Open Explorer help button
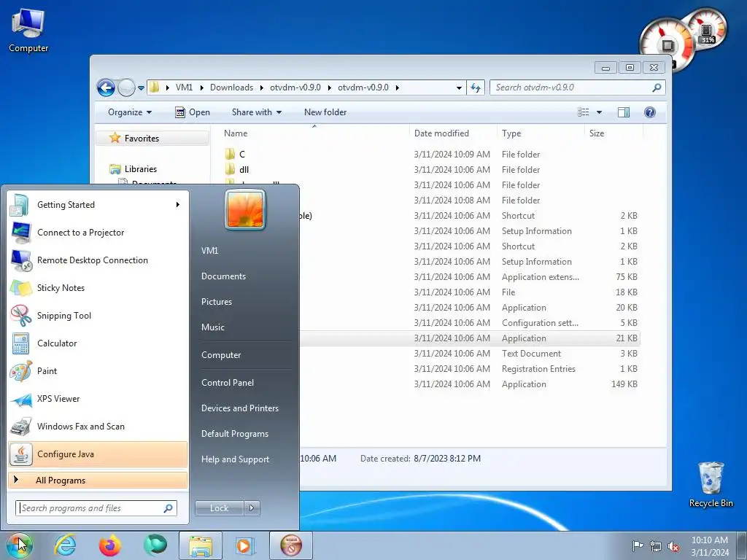Image resolution: width=747 pixels, height=560 pixels. (650, 112)
